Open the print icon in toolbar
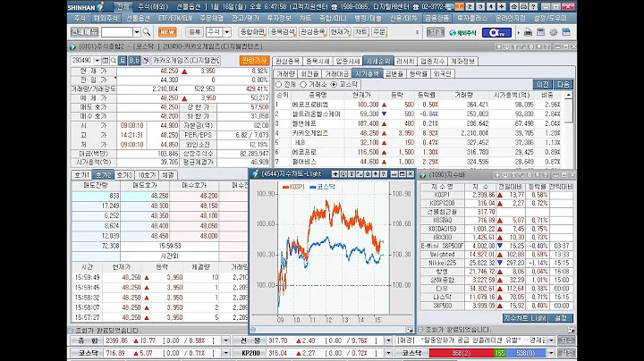 coord(528,32)
